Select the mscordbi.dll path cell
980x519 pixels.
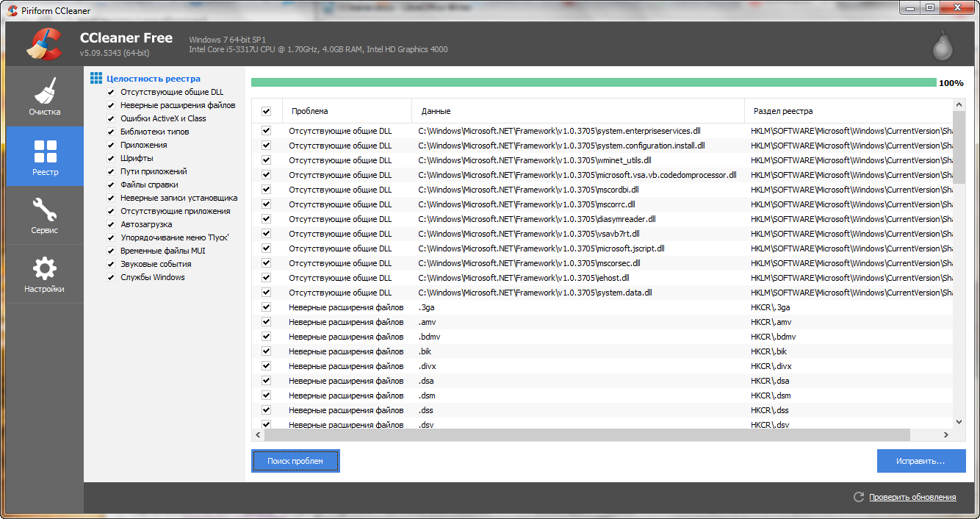point(529,190)
